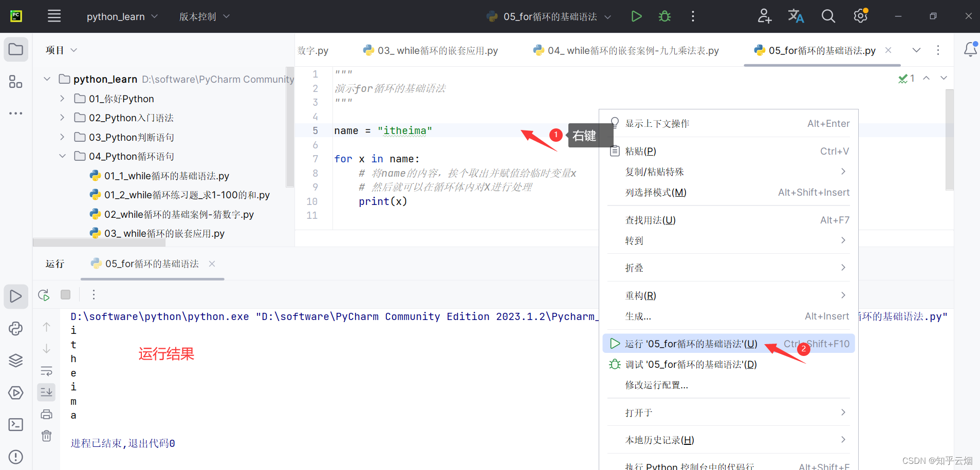
Task: Clear console output with trash icon
Action: coord(46,436)
